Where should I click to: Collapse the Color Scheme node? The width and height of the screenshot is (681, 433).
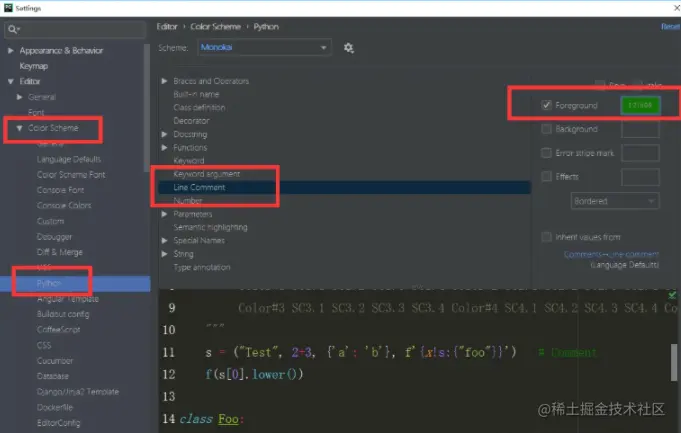[x=20, y=128]
